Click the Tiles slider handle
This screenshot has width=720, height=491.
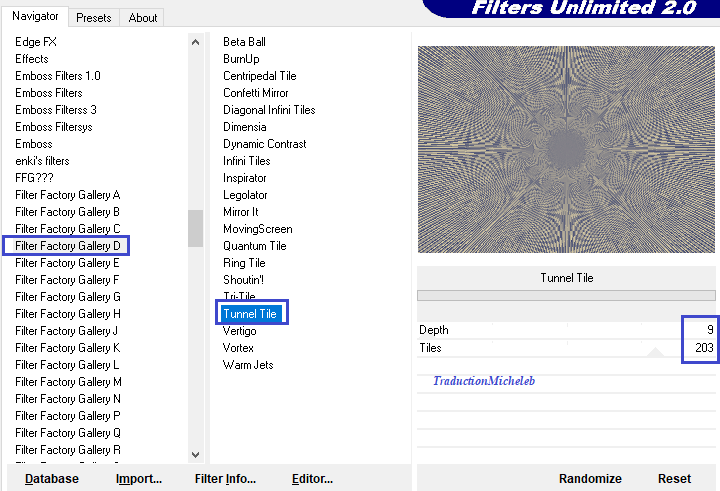pos(655,352)
